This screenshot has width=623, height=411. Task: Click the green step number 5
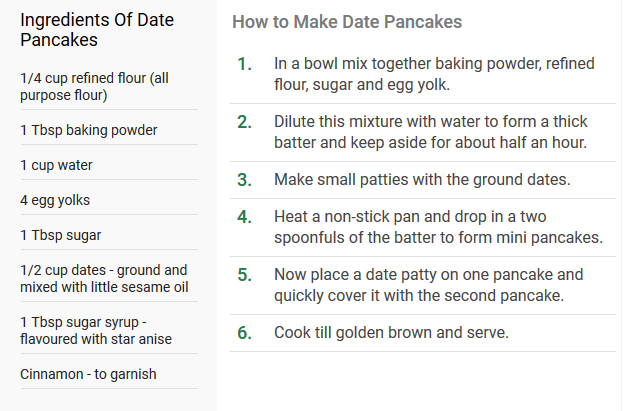pyautogui.click(x=244, y=275)
